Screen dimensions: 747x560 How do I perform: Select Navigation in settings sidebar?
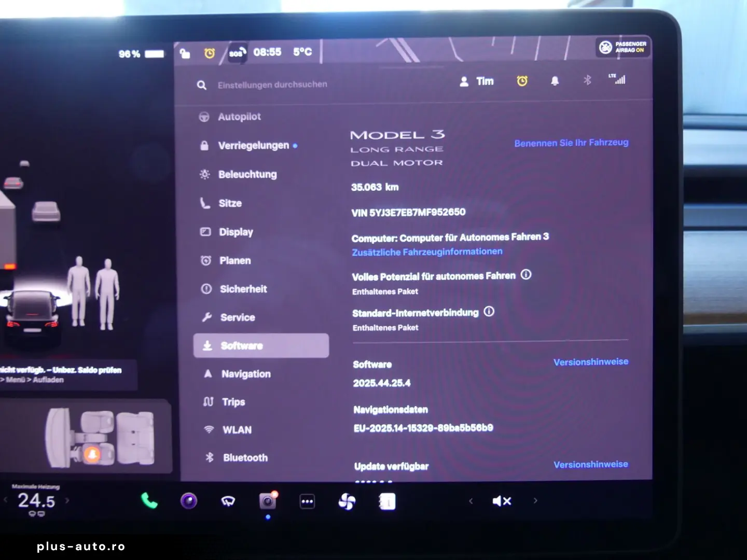(x=246, y=374)
